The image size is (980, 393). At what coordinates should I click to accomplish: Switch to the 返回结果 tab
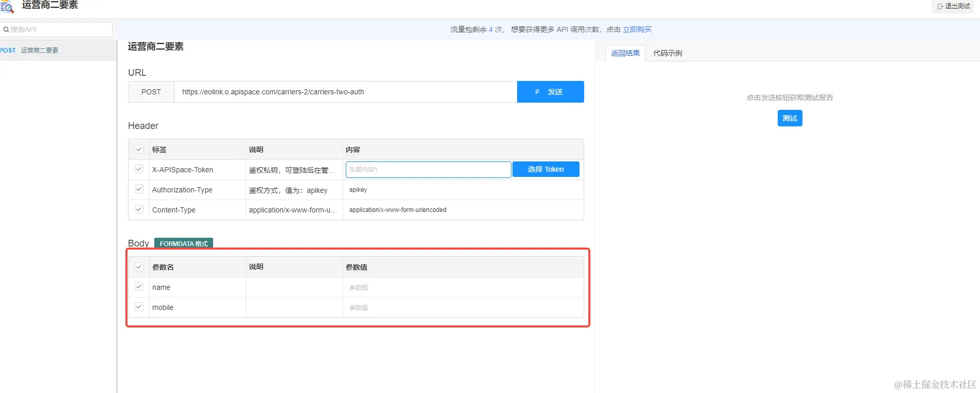point(625,53)
